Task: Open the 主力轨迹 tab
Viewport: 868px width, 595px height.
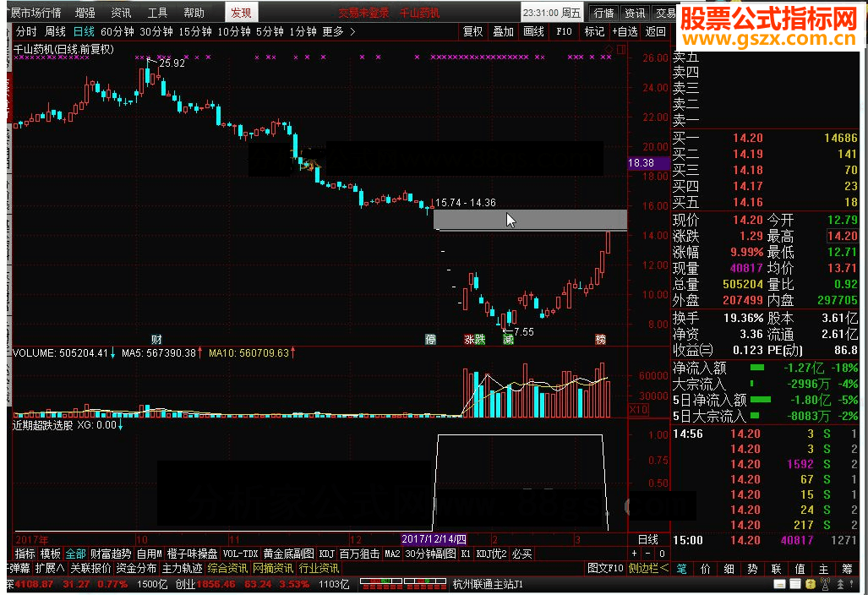Action: 182,569
